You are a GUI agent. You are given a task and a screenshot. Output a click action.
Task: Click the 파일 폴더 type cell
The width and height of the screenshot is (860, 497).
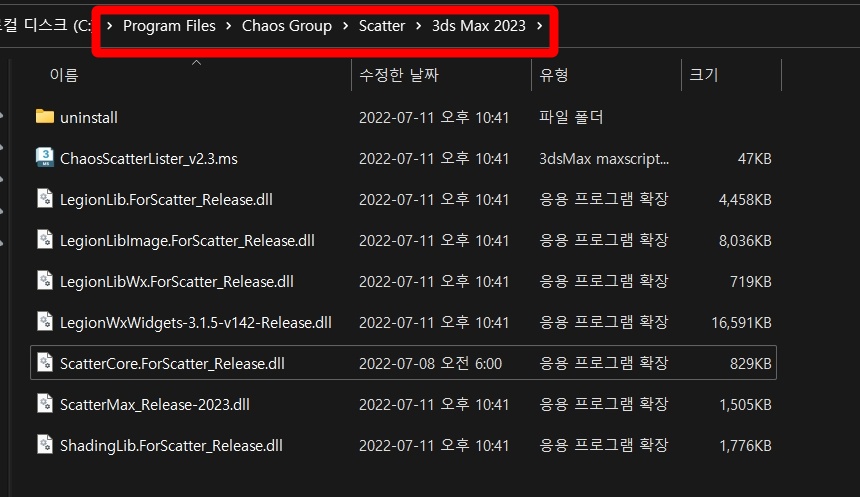(571, 117)
